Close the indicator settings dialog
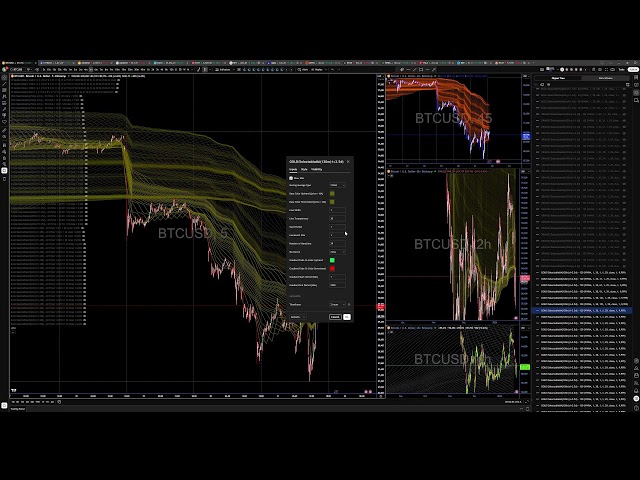 [x=348, y=162]
